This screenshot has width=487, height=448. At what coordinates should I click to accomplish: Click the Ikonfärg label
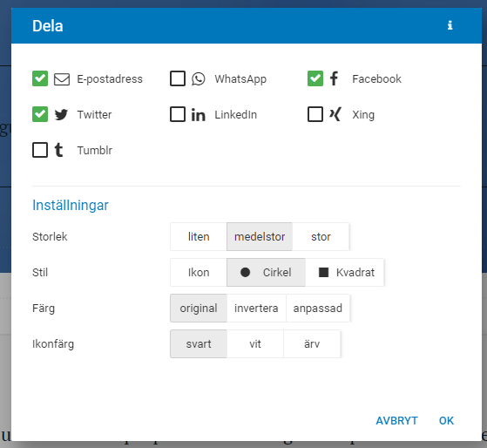(53, 344)
